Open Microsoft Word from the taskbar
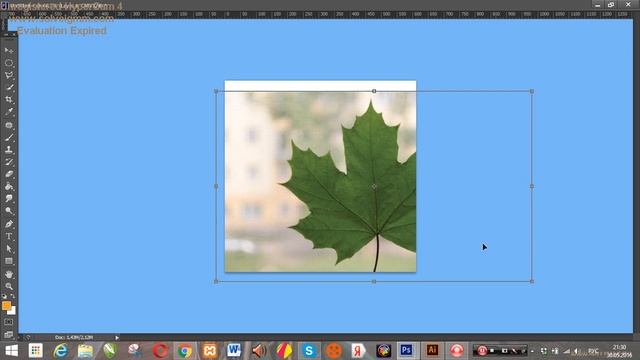The image size is (640, 360). tap(234, 351)
